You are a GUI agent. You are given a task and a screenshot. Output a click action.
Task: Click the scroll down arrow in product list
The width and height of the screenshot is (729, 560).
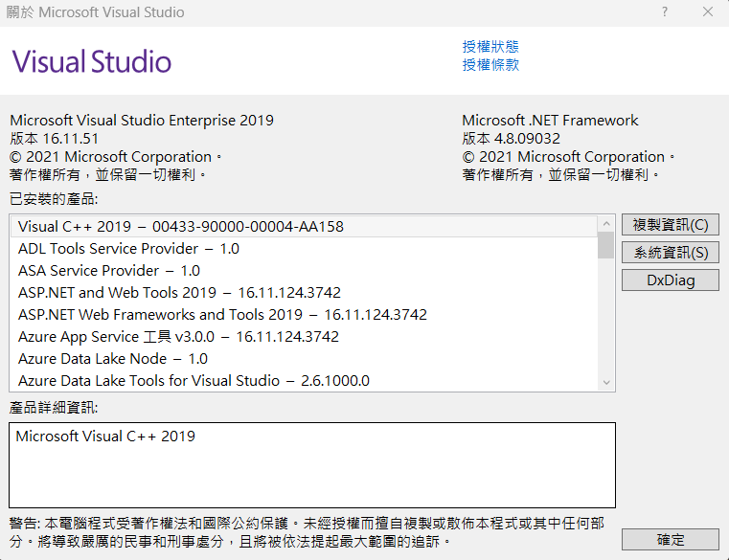tap(605, 382)
